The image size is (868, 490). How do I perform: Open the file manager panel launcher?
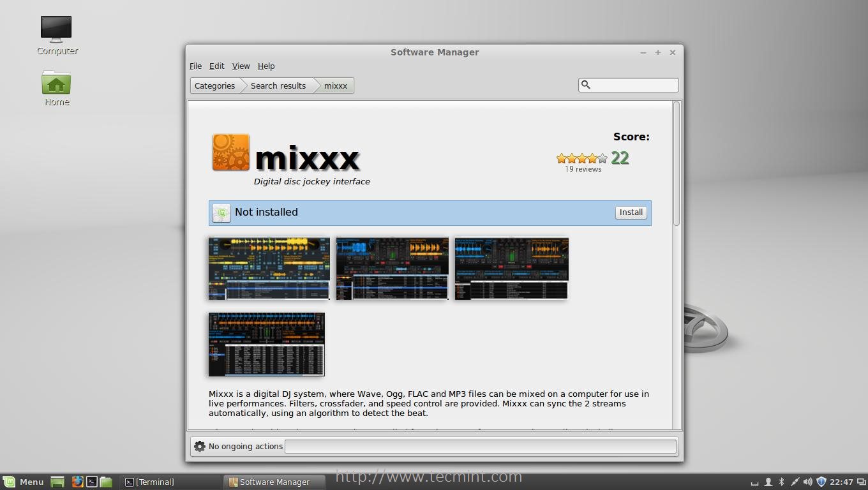(x=106, y=482)
